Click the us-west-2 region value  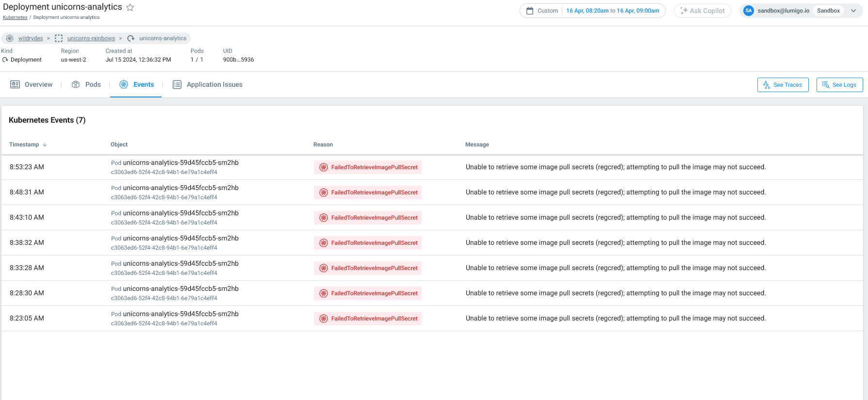(x=74, y=60)
